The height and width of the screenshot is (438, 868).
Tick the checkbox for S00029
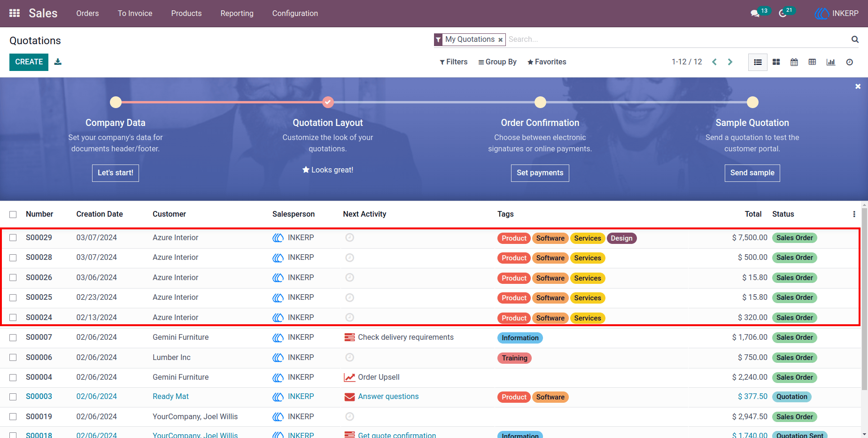click(13, 238)
